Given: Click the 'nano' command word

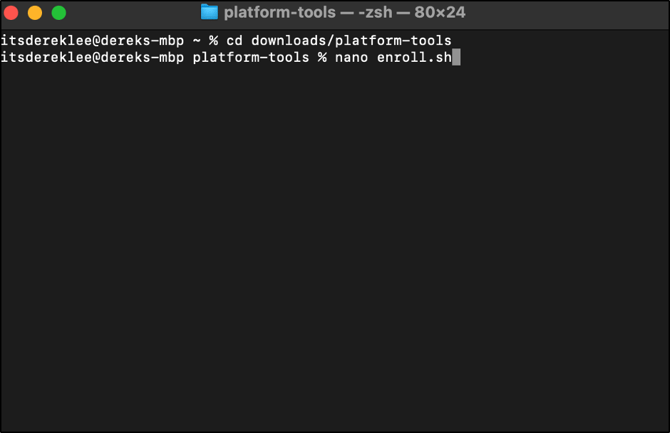Looking at the screenshot, I should click(351, 57).
